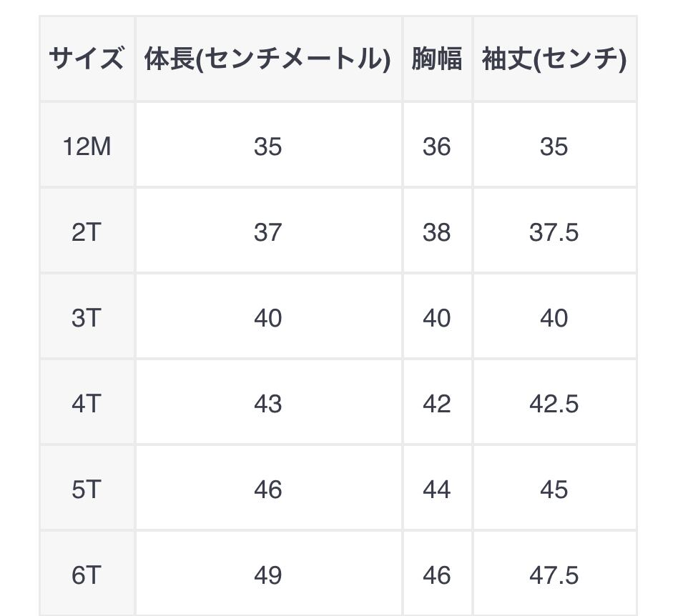Viewport: 698px width, 616px height.
Task: Click the 4T sleeve length value 42.5
Action: pyautogui.click(x=554, y=404)
